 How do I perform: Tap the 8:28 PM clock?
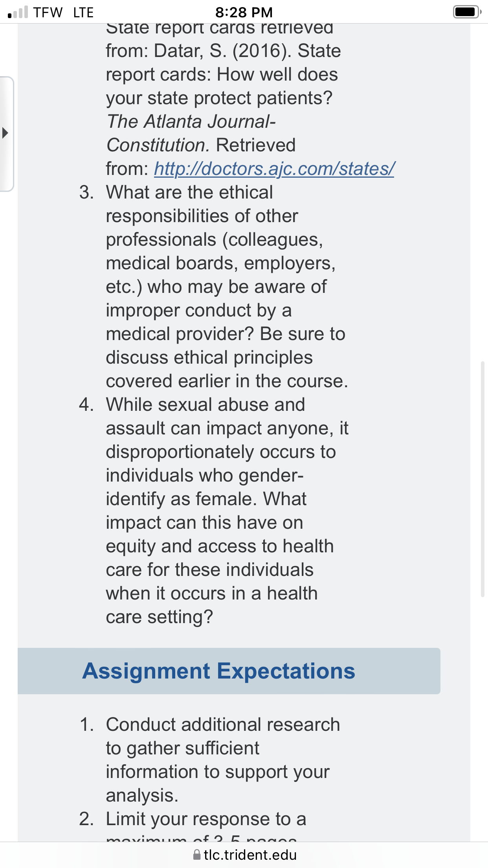tap(244, 12)
